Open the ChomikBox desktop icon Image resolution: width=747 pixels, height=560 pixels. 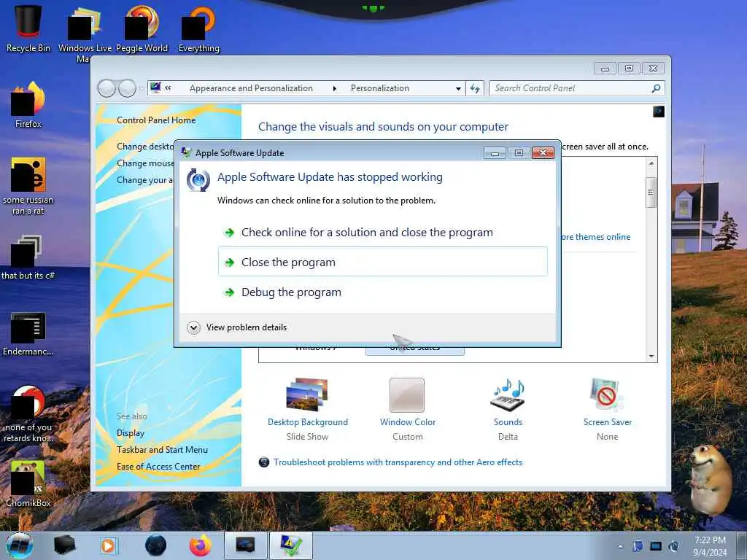click(28, 483)
